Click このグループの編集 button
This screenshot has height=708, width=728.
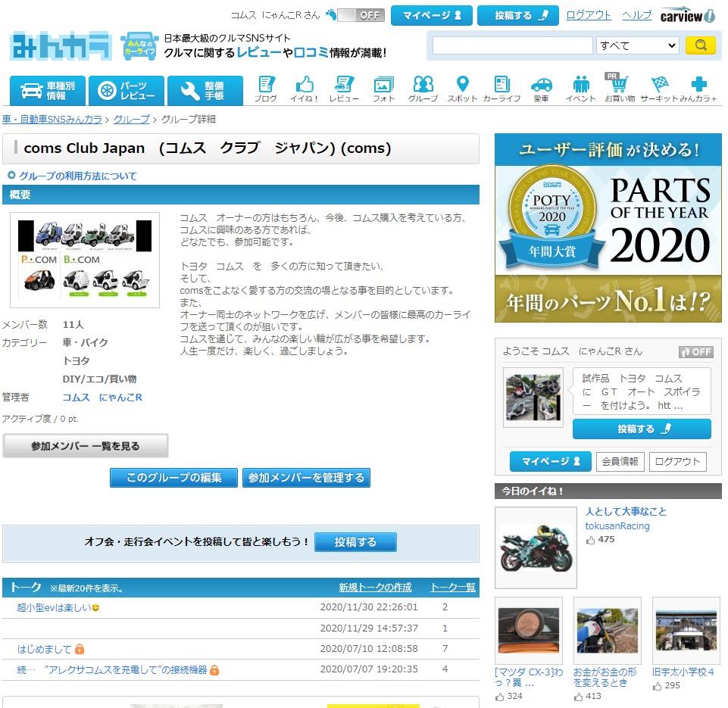(173, 477)
